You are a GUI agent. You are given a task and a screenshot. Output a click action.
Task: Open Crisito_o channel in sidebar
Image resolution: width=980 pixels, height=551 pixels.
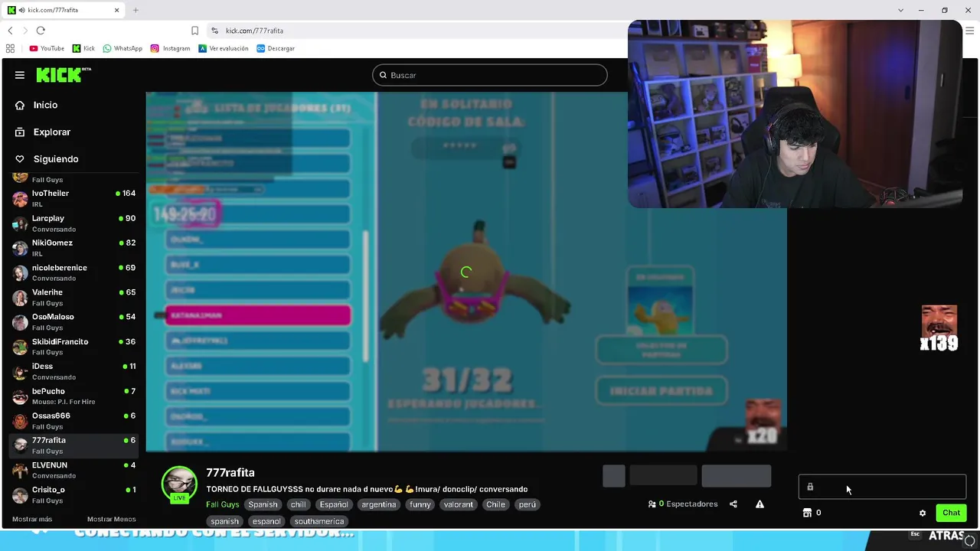[x=73, y=495]
